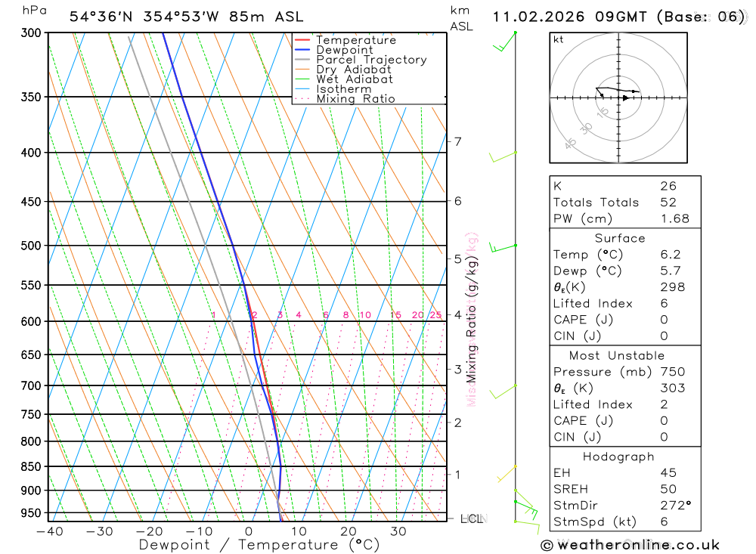756x554 pixels.
Task: Click the hPa unit label
Action: 35,11
